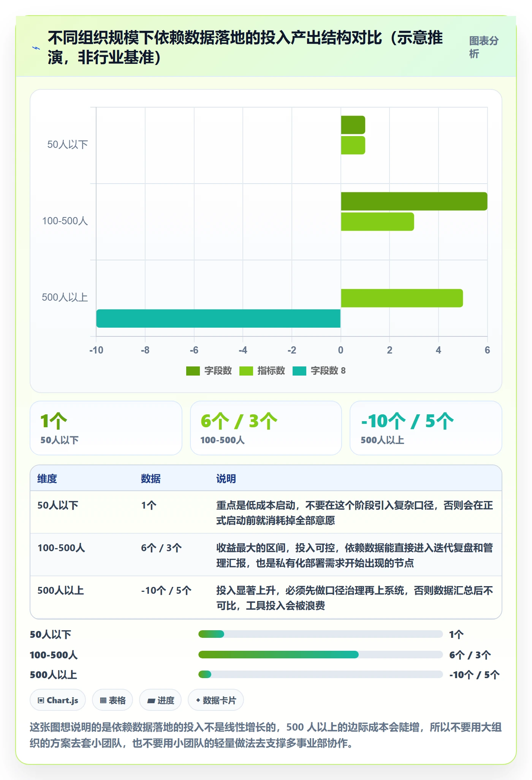Open the Chart.js chip
Screen dimensions: 532x780
pyautogui.click(x=58, y=700)
